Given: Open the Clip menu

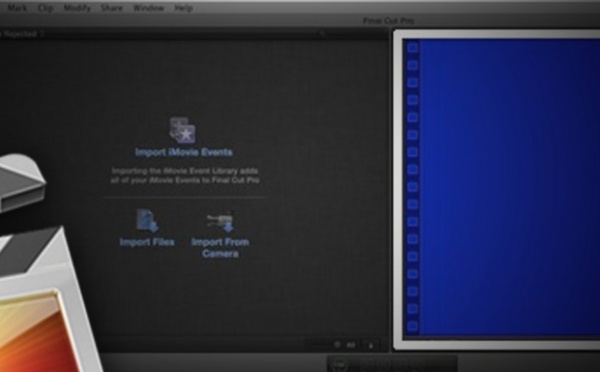Looking at the screenshot, I should [46, 8].
